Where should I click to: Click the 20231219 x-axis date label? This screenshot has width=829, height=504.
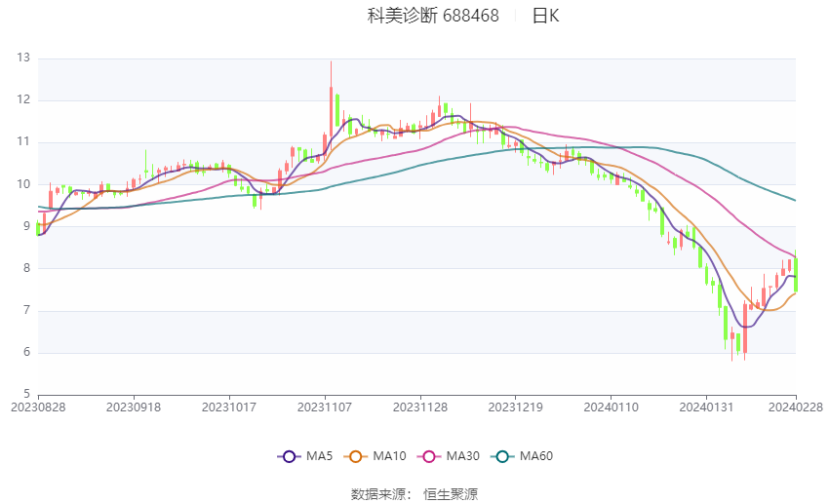(516, 407)
